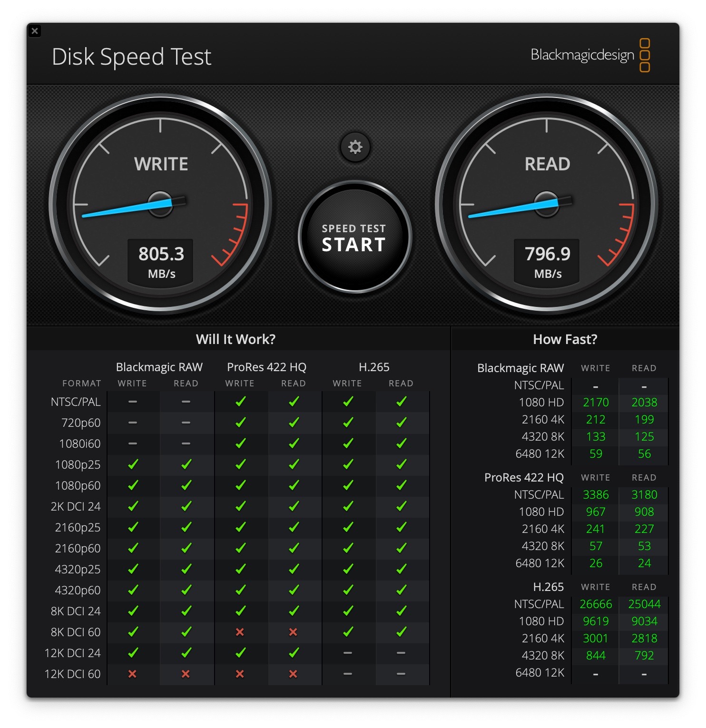Click 12K DCI 60 ProRes write red X
The image size is (706, 728).
tap(240, 674)
